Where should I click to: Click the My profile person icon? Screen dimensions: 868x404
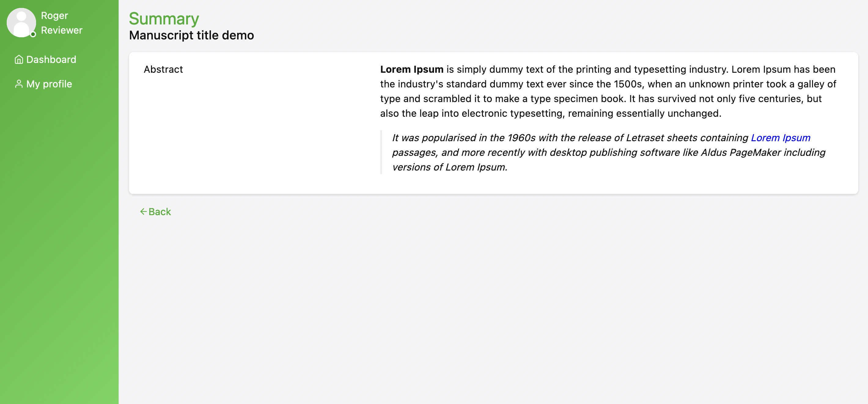19,84
